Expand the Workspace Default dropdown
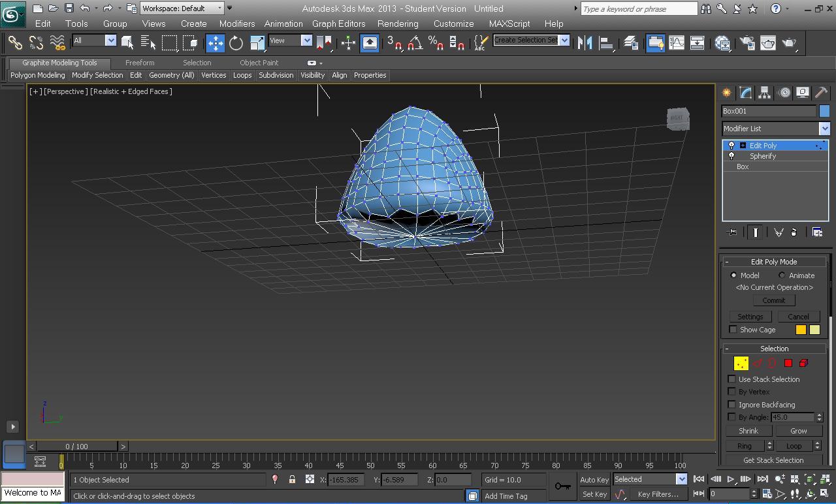The image size is (836, 504). click(x=219, y=8)
